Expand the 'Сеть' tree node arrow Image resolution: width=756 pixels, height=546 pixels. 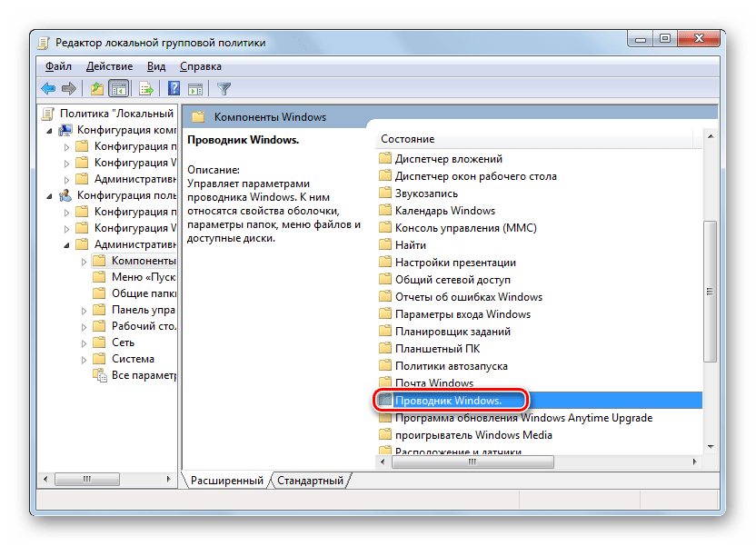(x=82, y=342)
